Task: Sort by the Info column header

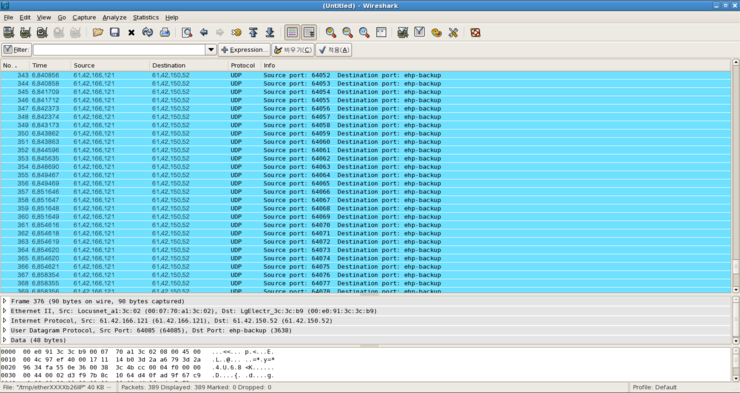Action: (496, 65)
